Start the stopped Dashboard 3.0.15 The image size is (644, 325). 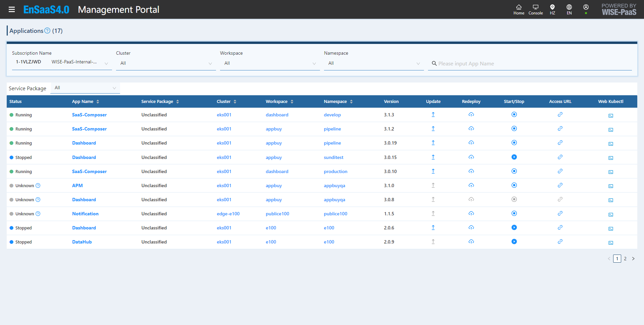[x=514, y=157]
